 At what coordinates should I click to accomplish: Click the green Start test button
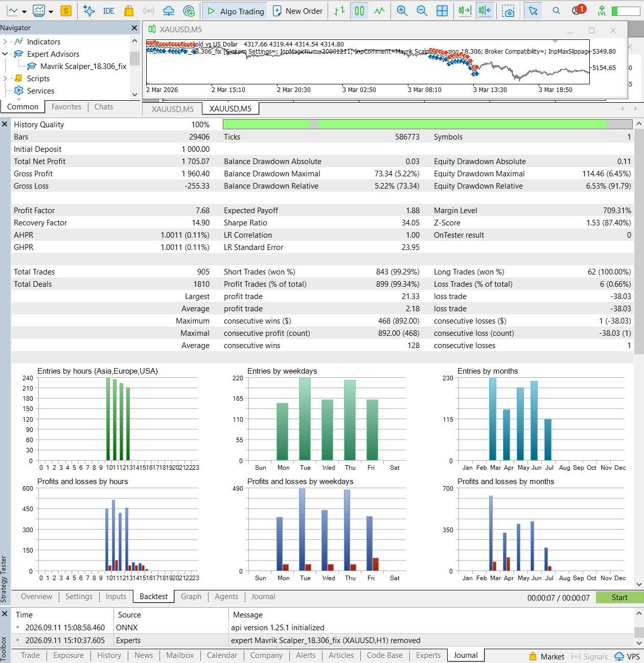coord(619,597)
